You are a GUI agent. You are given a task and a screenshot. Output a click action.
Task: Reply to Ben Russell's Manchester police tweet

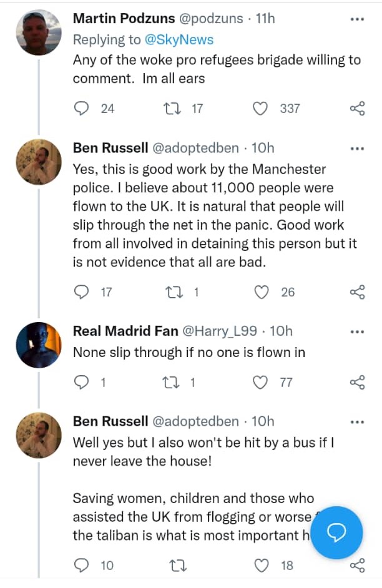point(82,292)
